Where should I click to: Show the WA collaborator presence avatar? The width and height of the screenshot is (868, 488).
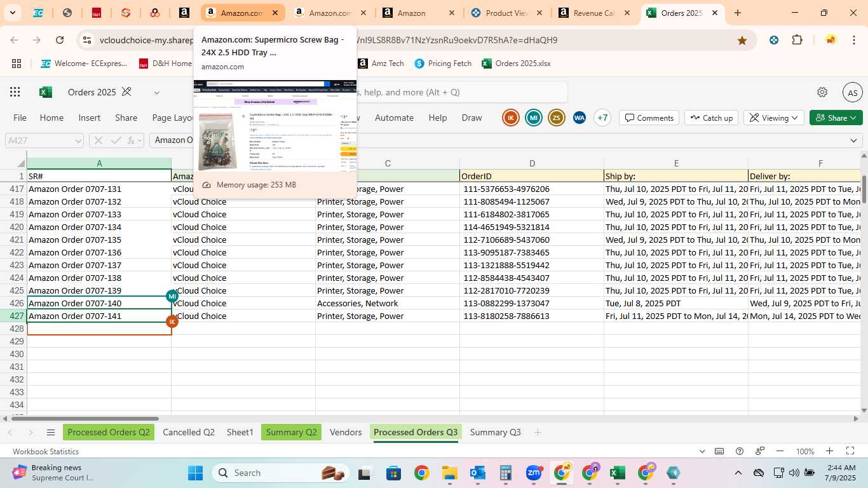click(x=579, y=118)
